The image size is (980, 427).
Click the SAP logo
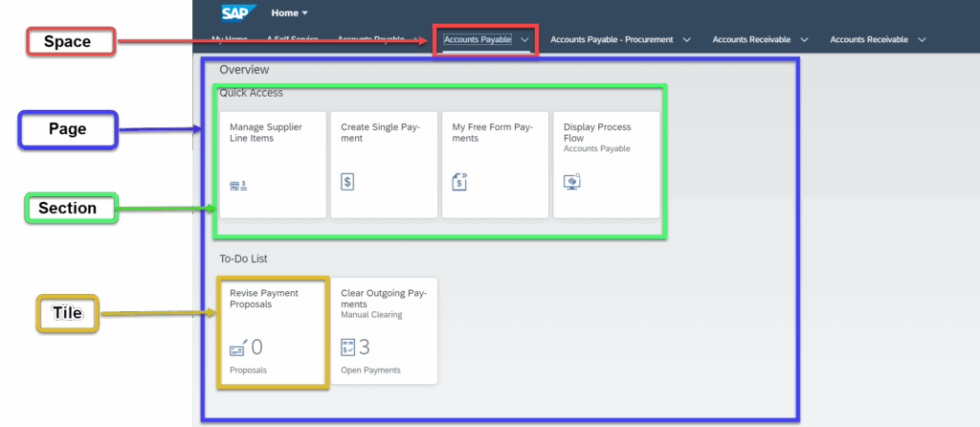[238, 13]
